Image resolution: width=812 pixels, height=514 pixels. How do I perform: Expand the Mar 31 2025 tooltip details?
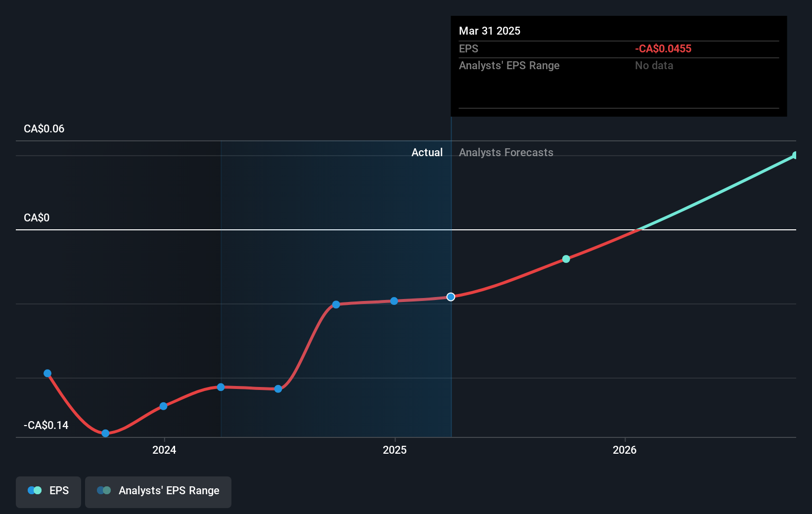[x=490, y=31]
